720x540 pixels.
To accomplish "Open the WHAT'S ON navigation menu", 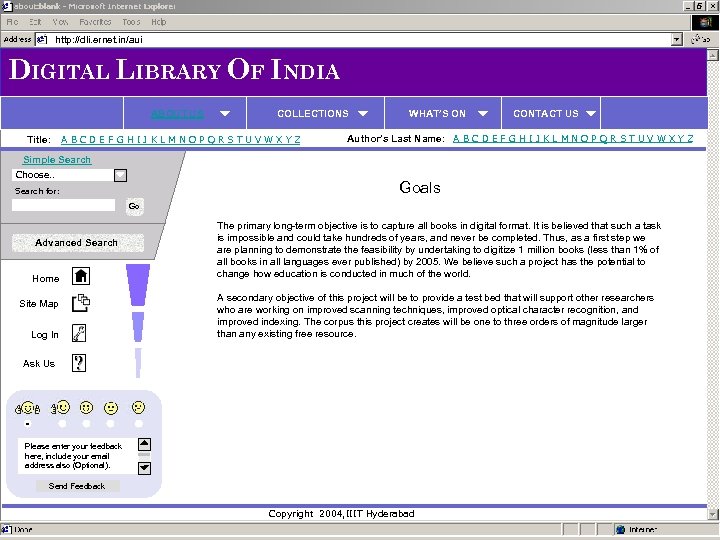I will (437, 113).
